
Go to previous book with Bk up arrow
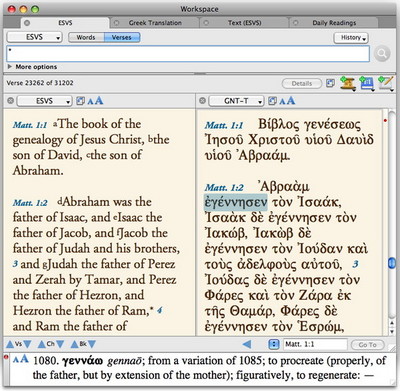[74, 344]
